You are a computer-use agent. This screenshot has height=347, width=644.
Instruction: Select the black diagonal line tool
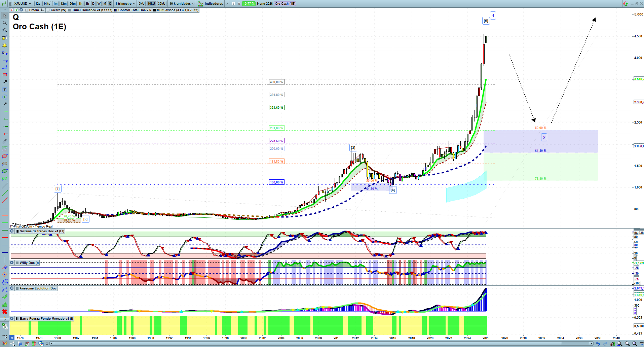pyautogui.click(x=5, y=186)
